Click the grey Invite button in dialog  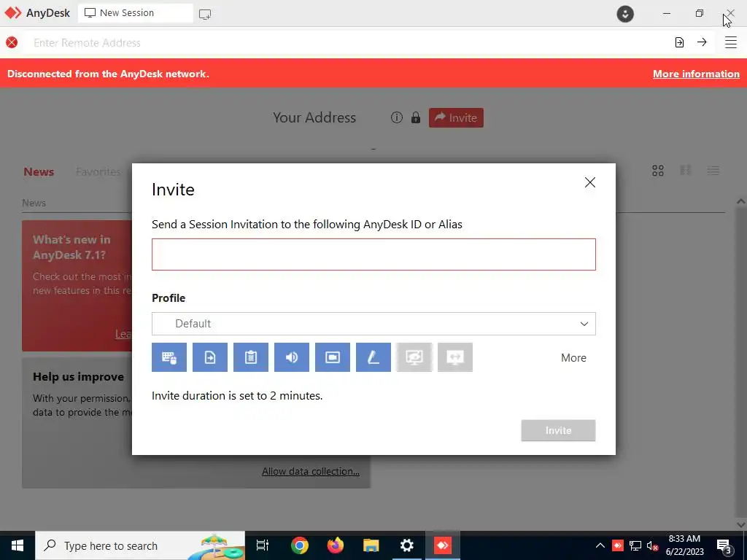558,430
